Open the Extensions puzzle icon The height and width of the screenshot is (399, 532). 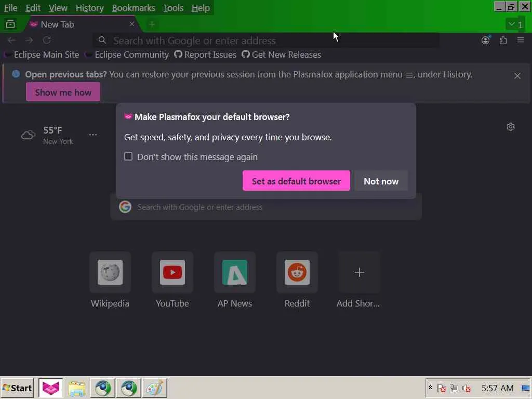(503, 41)
